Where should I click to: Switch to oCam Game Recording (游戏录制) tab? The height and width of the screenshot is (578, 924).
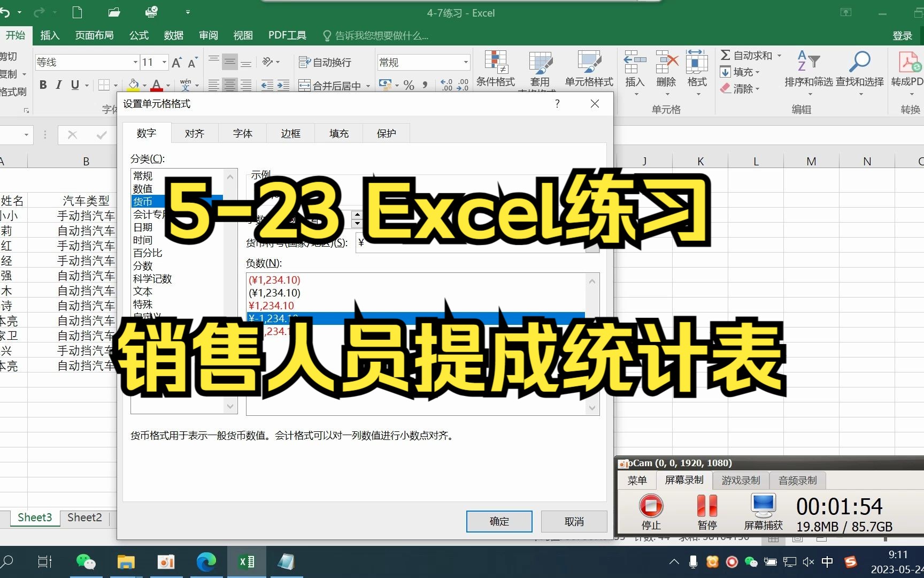741,481
